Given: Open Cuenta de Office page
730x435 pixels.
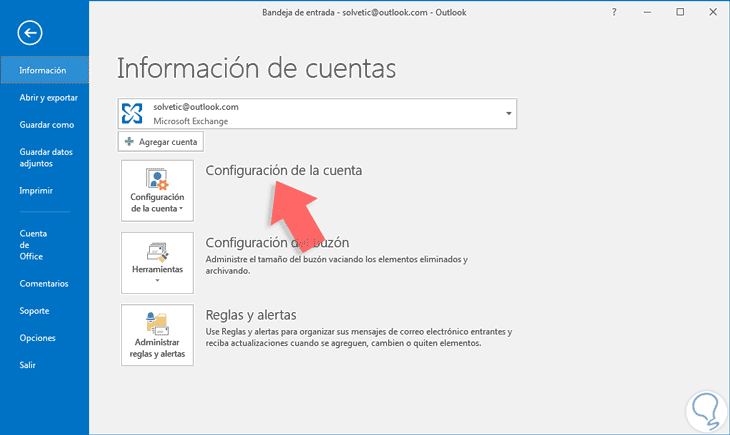Looking at the screenshot, I should (x=33, y=245).
